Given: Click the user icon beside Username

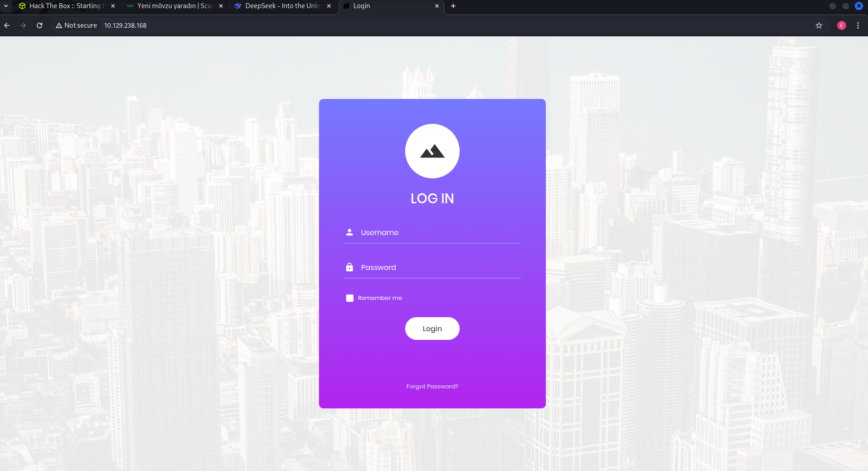Looking at the screenshot, I should 349,232.
